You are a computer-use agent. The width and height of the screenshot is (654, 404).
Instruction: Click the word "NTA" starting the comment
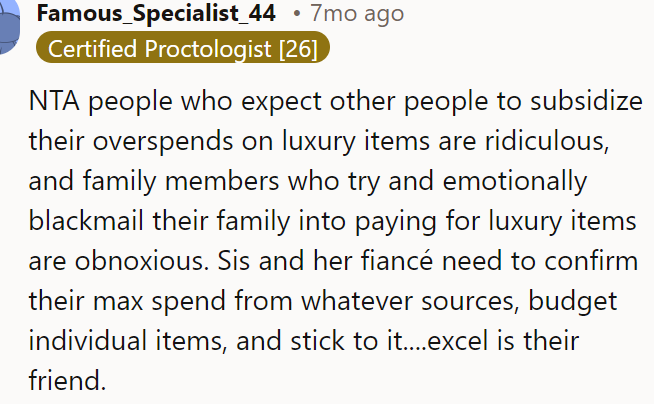54,102
